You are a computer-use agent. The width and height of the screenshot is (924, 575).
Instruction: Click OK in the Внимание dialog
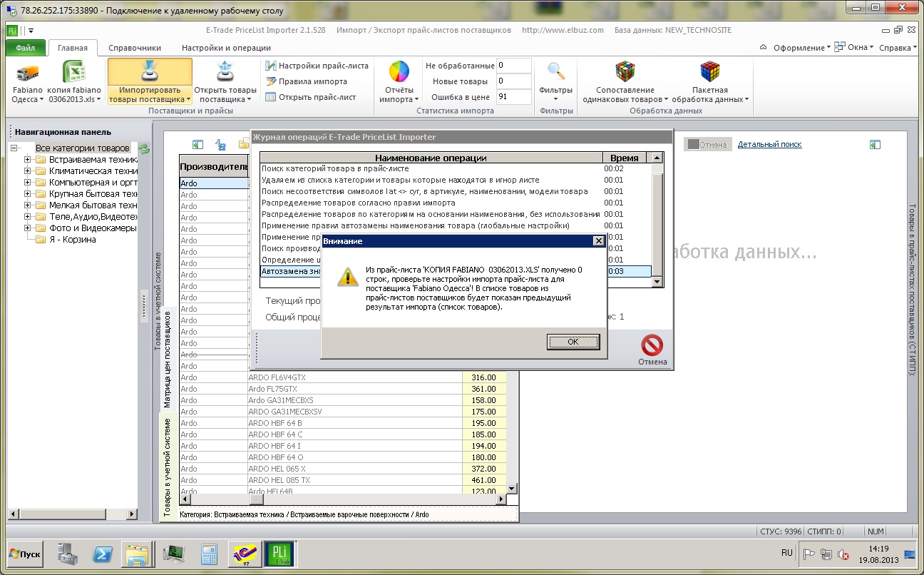(x=573, y=342)
